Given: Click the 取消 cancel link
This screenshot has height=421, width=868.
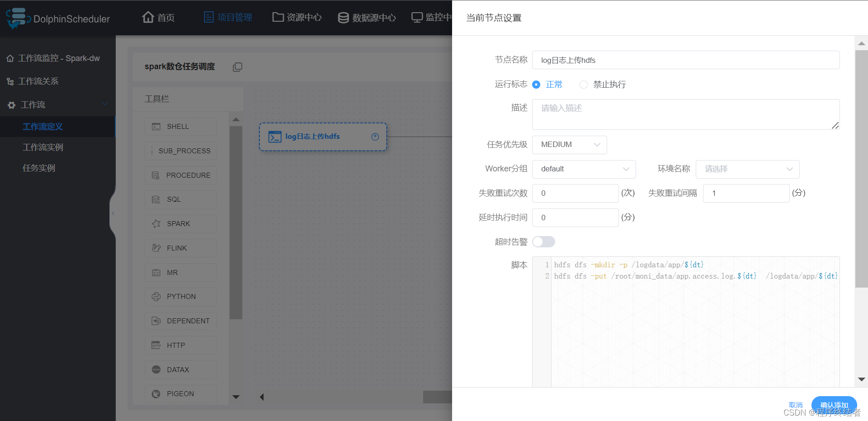Looking at the screenshot, I should pyautogui.click(x=796, y=405).
